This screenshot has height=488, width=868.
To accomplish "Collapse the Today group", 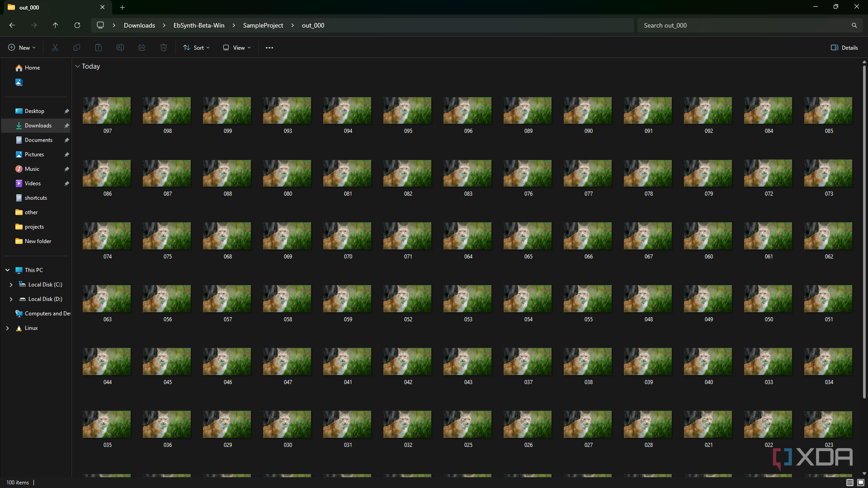I will 77,66.
